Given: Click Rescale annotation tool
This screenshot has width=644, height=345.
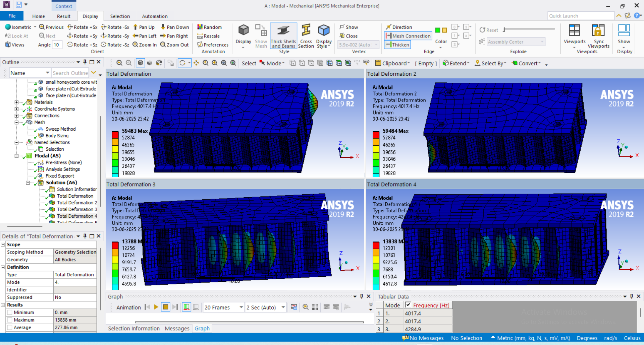Looking at the screenshot, I should coord(208,36).
